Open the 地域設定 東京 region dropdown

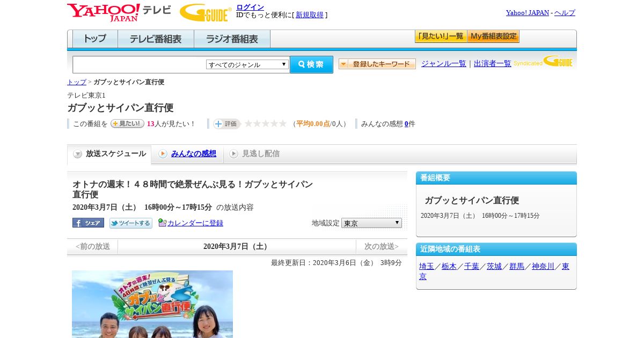pos(371,223)
